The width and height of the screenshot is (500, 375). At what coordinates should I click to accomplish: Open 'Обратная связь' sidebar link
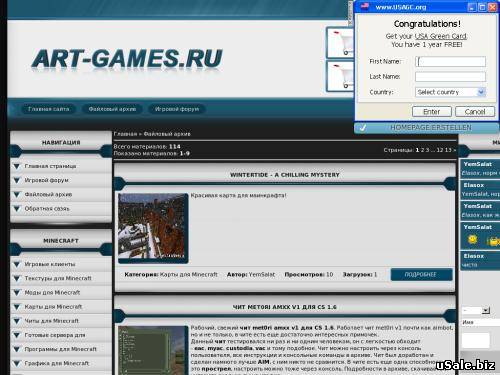pos(47,209)
